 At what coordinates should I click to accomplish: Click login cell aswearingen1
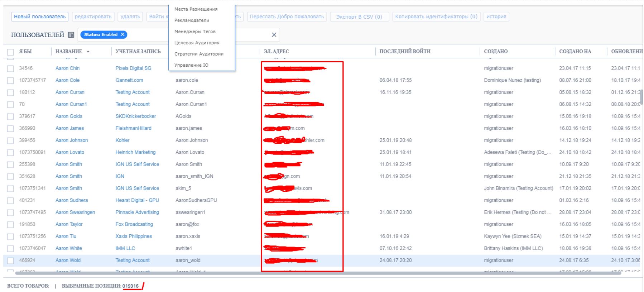pos(191,212)
